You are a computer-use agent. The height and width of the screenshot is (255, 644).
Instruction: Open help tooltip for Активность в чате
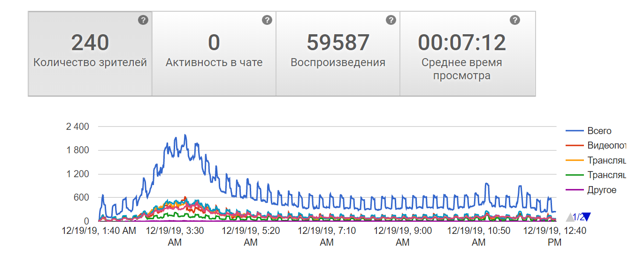[x=267, y=20]
